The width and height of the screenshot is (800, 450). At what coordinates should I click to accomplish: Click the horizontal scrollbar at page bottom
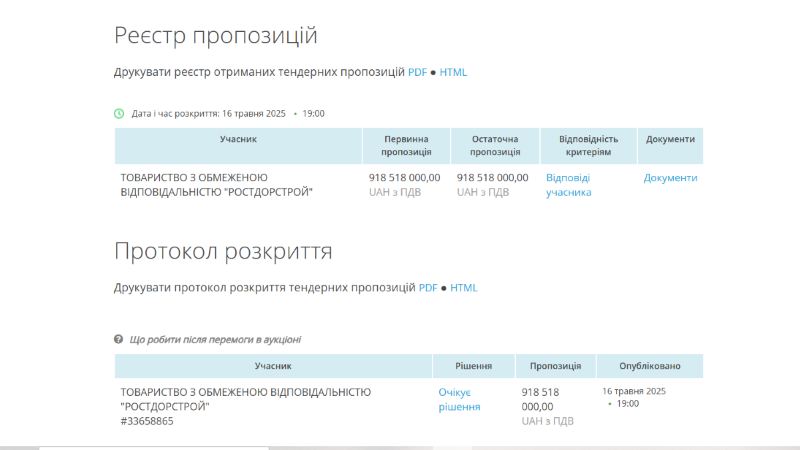pos(400,448)
